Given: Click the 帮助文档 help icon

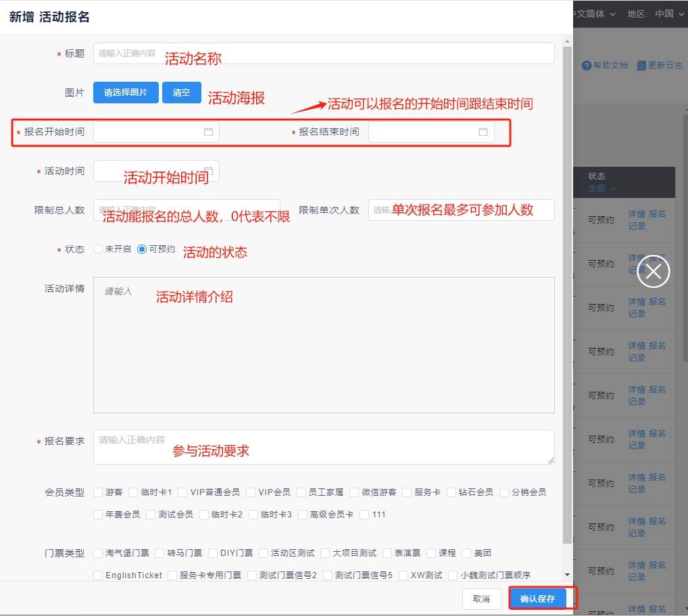Looking at the screenshot, I should pyautogui.click(x=587, y=66).
